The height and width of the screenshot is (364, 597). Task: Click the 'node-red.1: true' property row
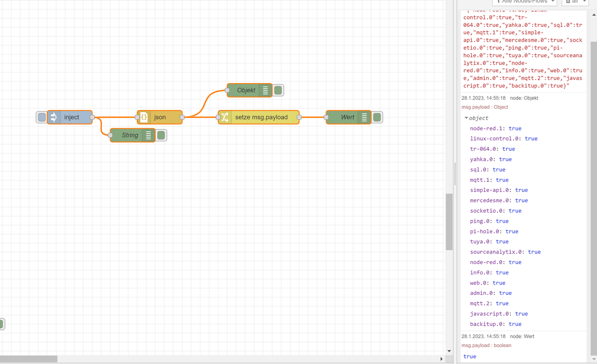[496, 128]
